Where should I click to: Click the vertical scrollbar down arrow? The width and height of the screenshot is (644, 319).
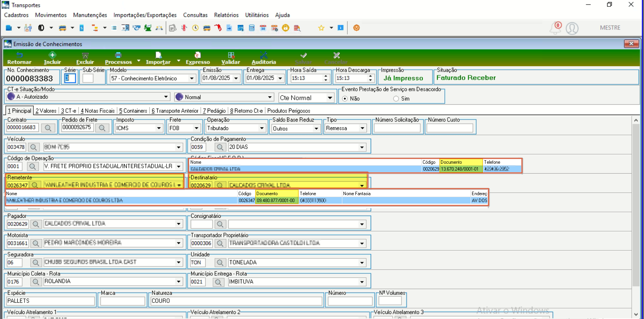click(636, 314)
